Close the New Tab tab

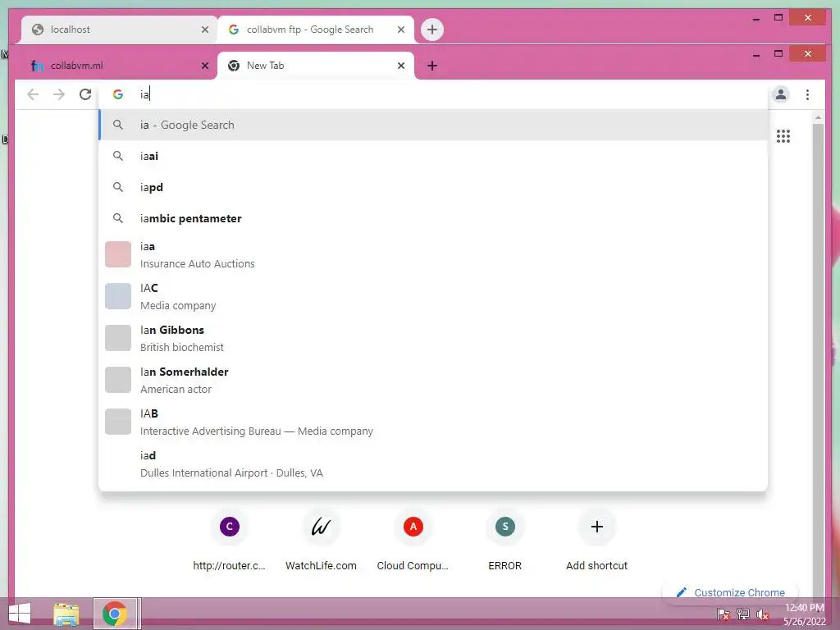(400, 66)
